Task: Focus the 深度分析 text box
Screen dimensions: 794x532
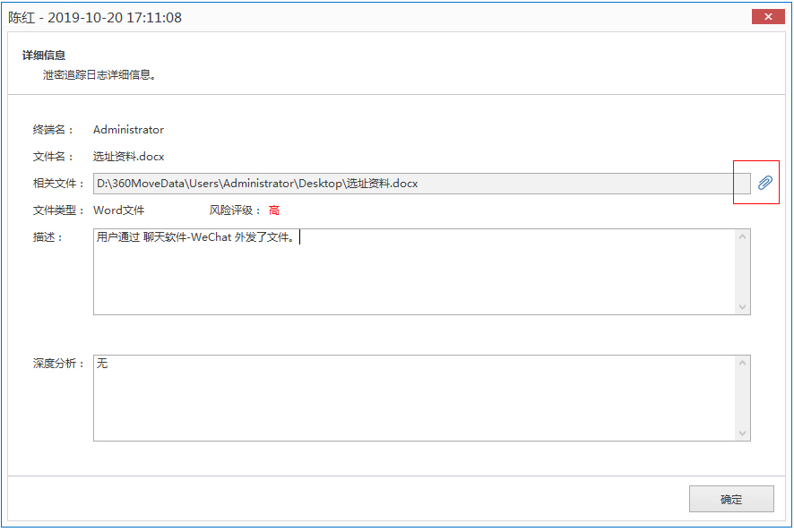Action: pos(412,399)
